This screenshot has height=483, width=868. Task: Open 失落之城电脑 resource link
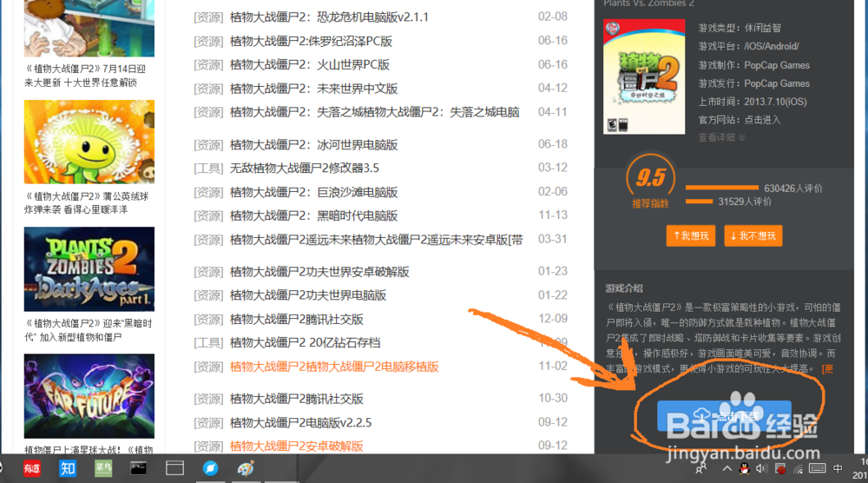click(x=374, y=112)
